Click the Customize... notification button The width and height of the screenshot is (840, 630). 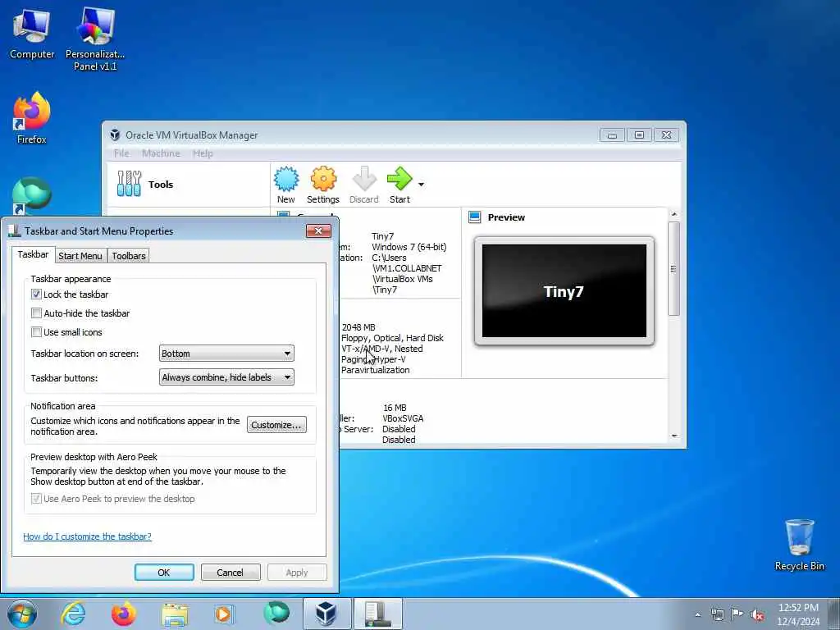[276, 425]
